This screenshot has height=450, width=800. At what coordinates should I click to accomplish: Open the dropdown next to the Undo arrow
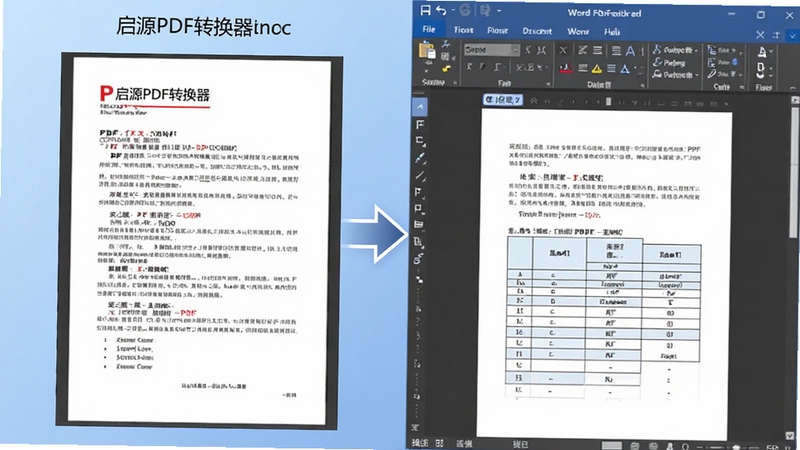pyautogui.click(x=452, y=10)
